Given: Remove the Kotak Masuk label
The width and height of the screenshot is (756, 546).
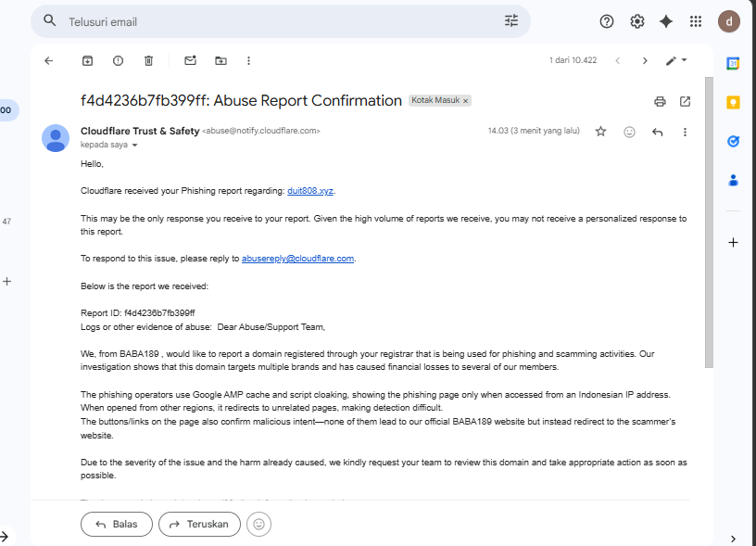Looking at the screenshot, I should [x=466, y=101].
